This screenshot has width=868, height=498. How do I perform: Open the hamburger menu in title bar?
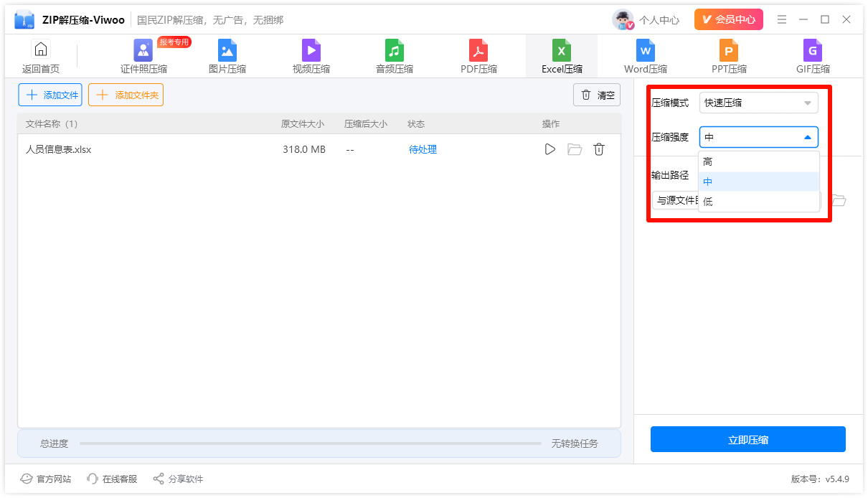[x=782, y=19]
